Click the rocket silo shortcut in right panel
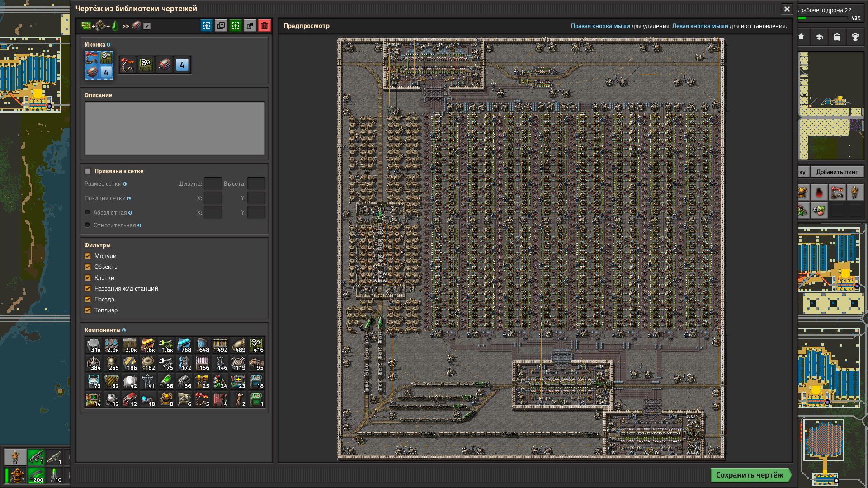Image resolution: width=868 pixels, height=488 pixels. tap(837, 192)
